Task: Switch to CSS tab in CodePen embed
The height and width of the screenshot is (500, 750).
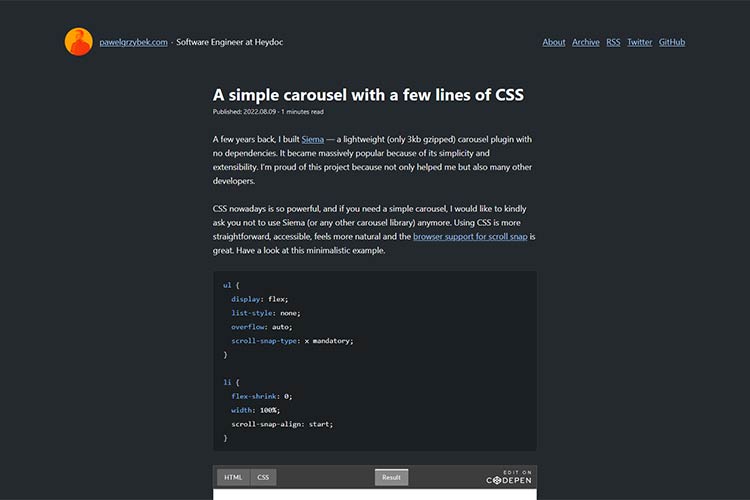Action: (x=264, y=477)
